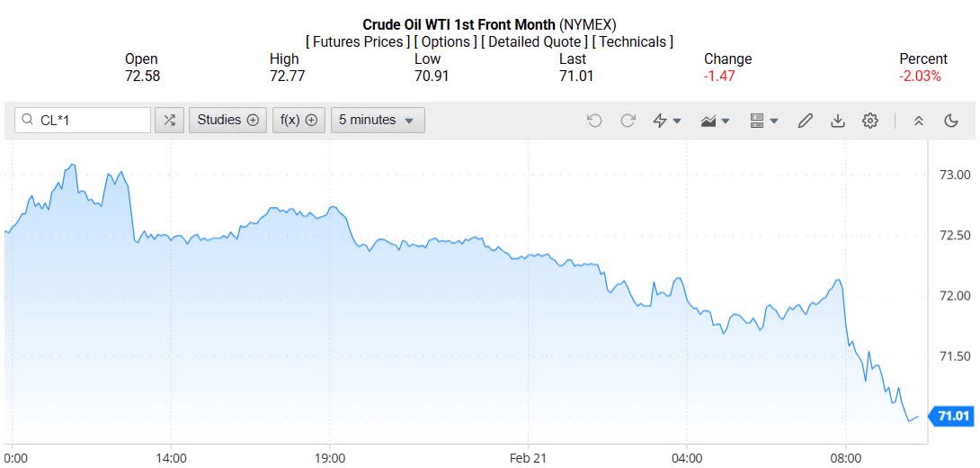Open the chart type dropdown
The height and width of the screenshot is (468, 980).
tap(715, 120)
